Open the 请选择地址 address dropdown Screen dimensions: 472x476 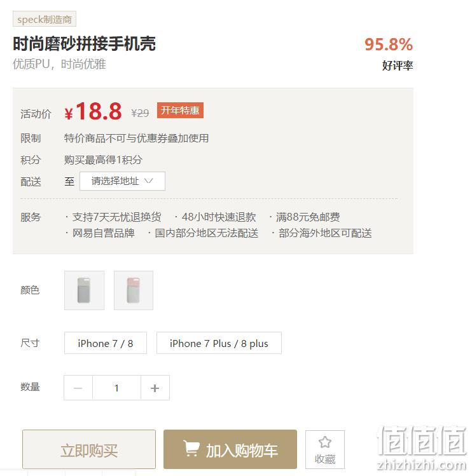tap(123, 181)
